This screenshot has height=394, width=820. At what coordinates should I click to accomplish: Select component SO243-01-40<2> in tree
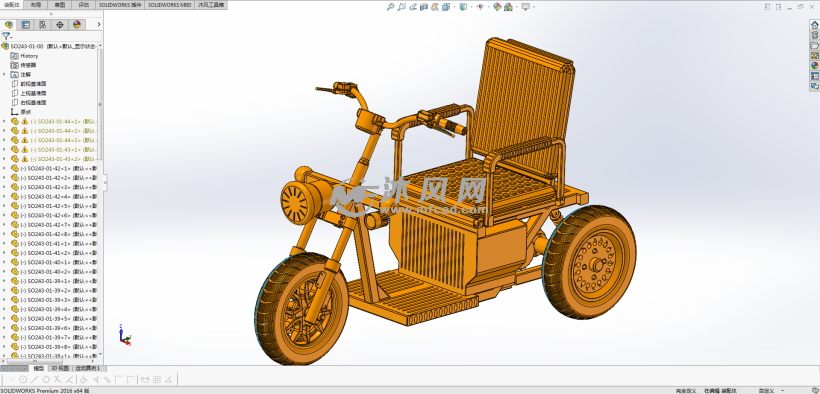[54, 272]
